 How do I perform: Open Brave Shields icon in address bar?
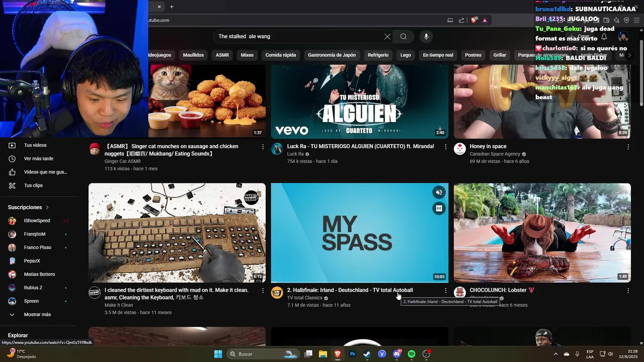[x=474, y=20]
